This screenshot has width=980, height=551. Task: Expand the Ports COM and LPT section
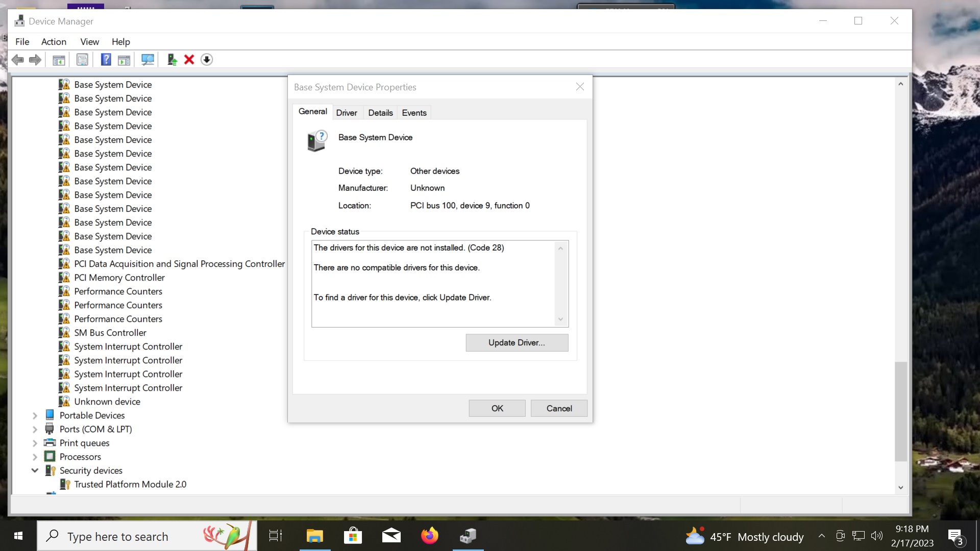pyautogui.click(x=35, y=429)
